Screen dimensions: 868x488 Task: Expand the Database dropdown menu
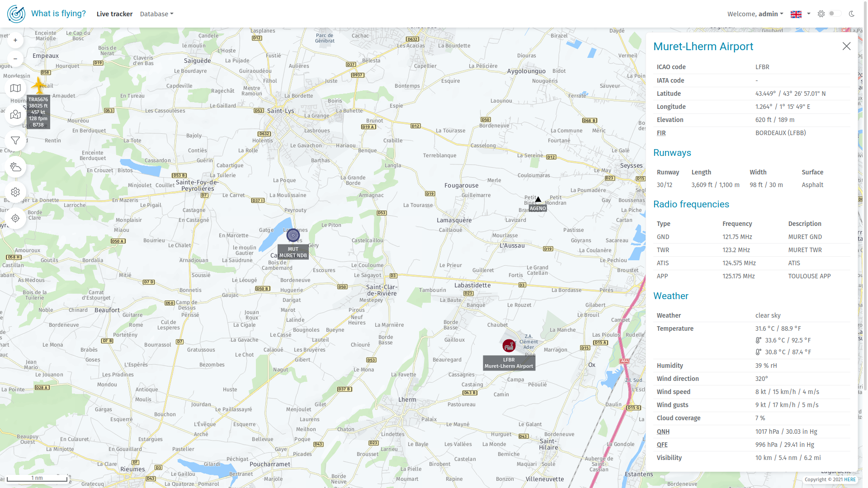pyautogui.click(x=156, y=14)
